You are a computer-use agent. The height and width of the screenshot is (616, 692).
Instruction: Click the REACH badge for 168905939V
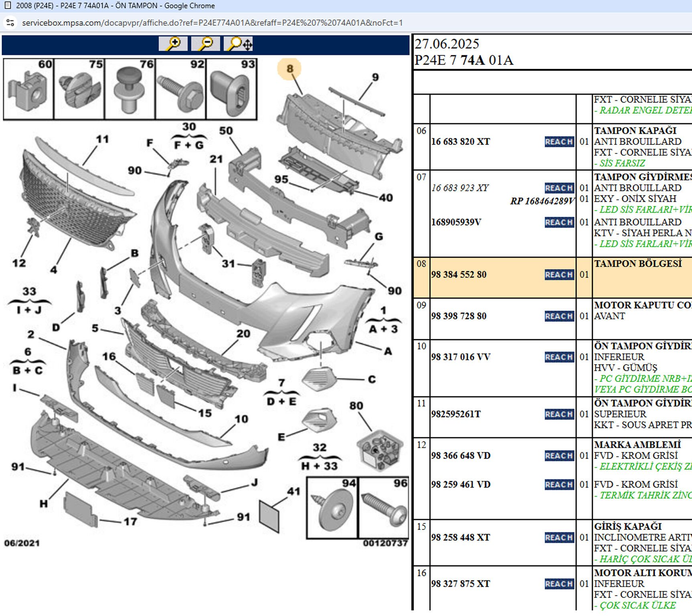pos(559,222)
